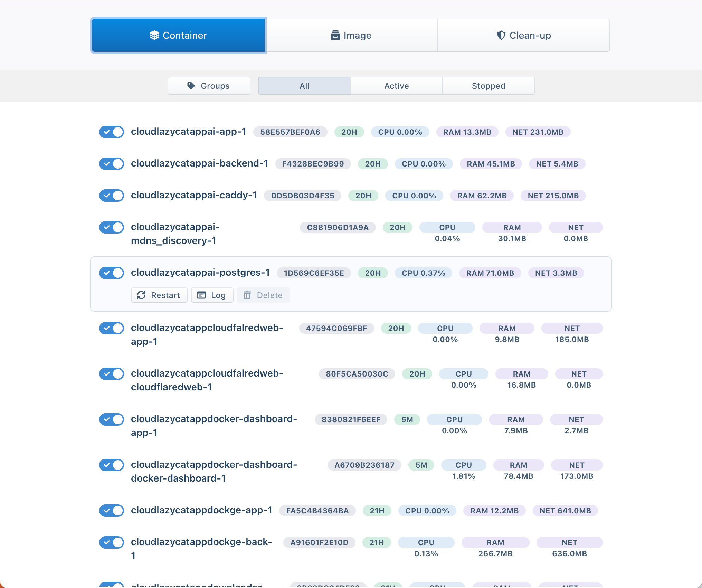Screen dimensions: 702x588
Task: Click the trash can Delete icon
Action: click(x=247, y=295)
